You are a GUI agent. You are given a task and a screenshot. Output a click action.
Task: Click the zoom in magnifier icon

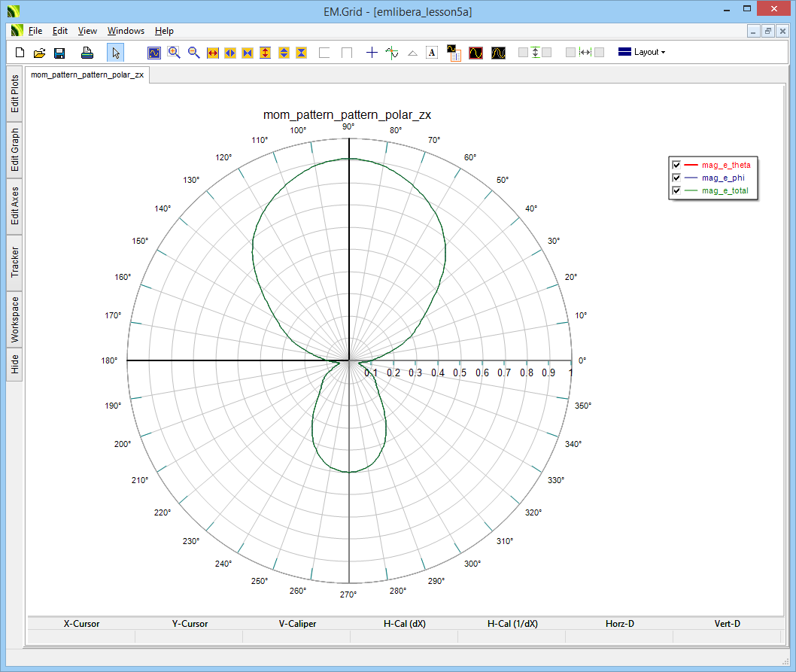pyautogui.click(x=174, y=53)
